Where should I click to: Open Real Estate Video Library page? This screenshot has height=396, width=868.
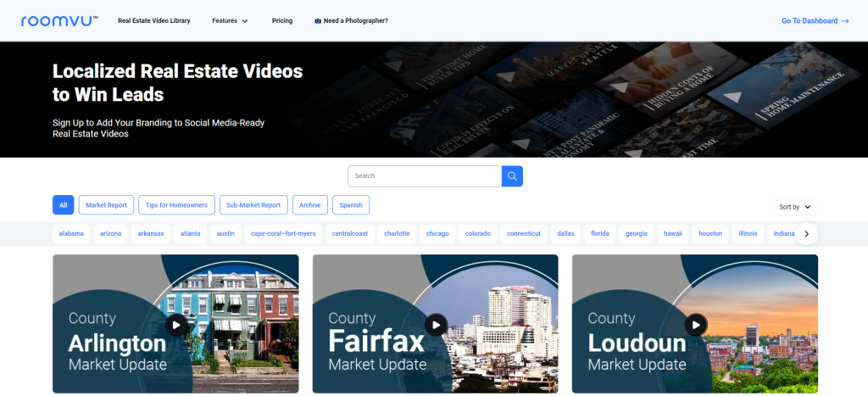[x=154, y=21]
